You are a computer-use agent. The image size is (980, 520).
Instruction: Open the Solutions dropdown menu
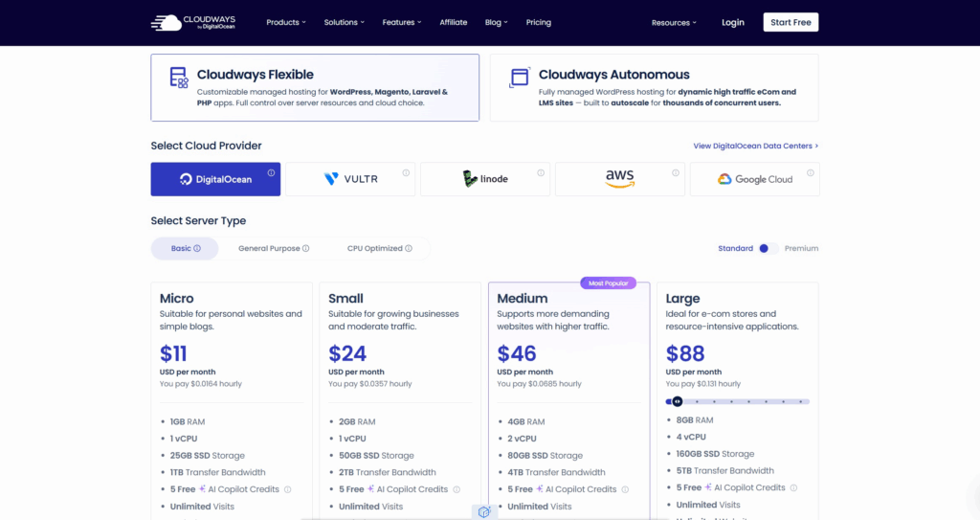[x=344, y=22]
